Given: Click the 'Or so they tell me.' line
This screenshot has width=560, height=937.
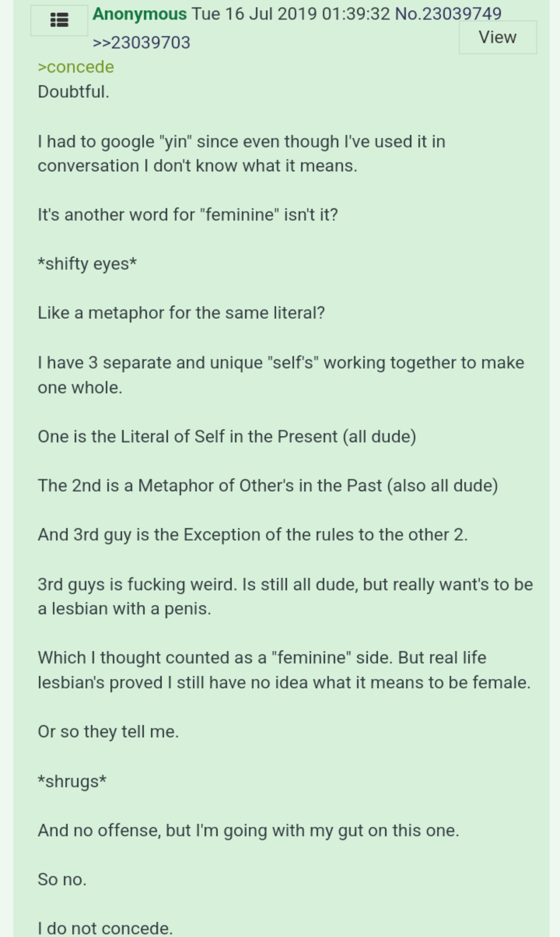Looking at the screenshot, I should 108,732.
